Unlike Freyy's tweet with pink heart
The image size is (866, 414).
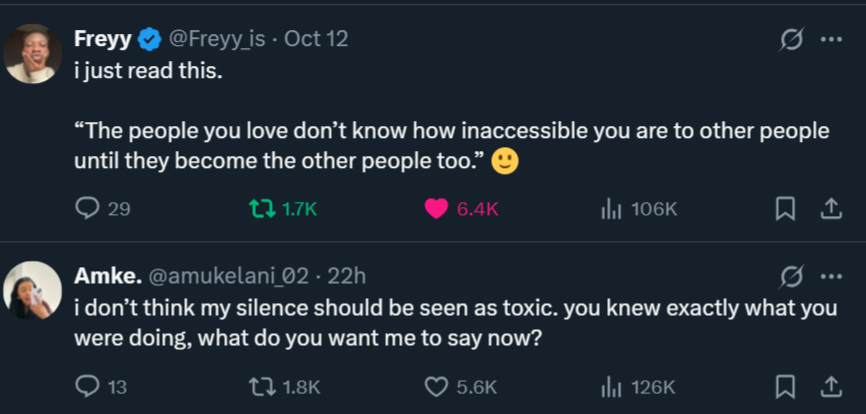435,209
